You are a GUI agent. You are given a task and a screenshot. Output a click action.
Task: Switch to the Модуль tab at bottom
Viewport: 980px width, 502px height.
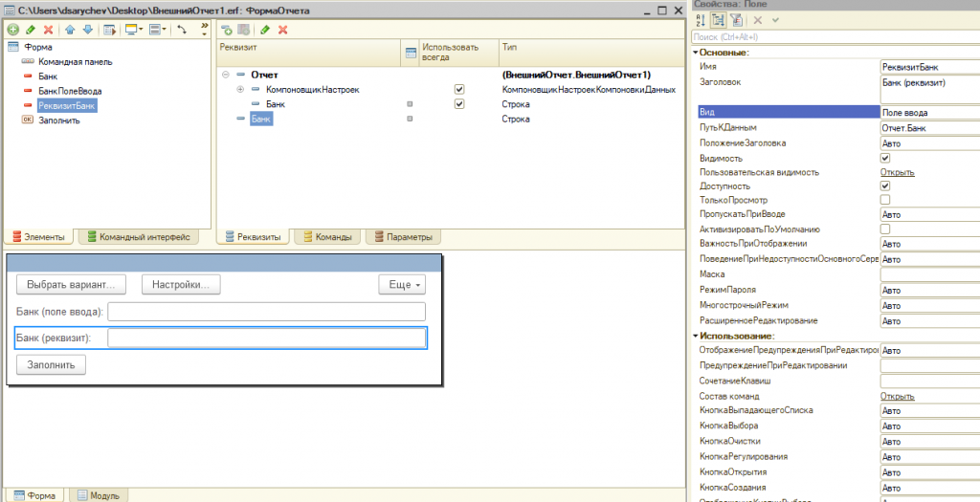coord(99,495)
